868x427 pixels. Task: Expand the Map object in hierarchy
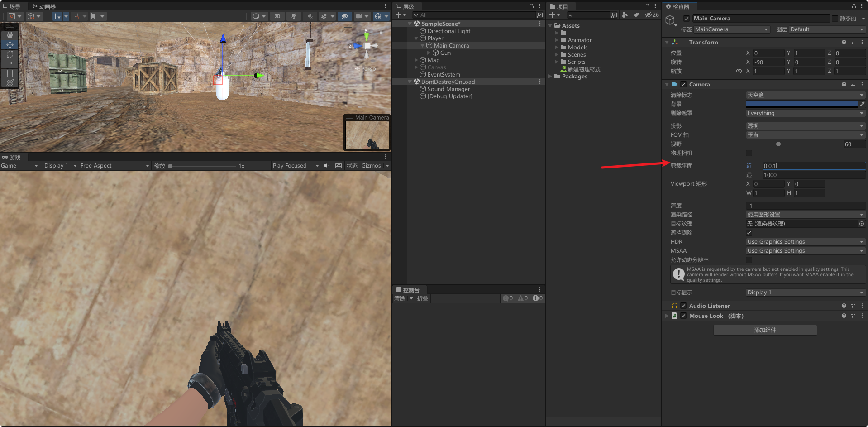416,60
